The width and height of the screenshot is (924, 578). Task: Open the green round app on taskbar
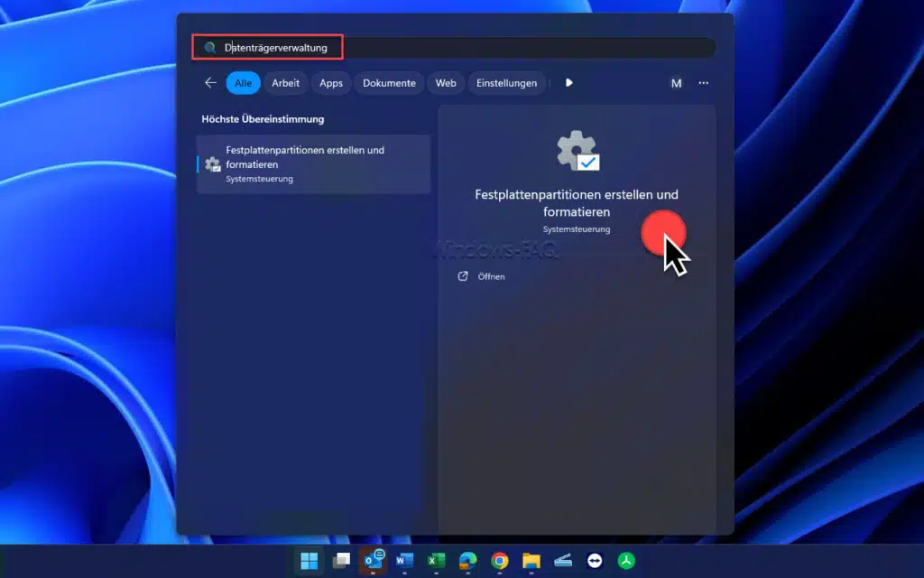(x=626, y=560)
